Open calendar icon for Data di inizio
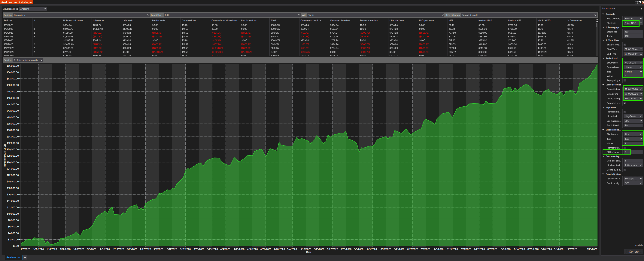 [x=626, y=89]
